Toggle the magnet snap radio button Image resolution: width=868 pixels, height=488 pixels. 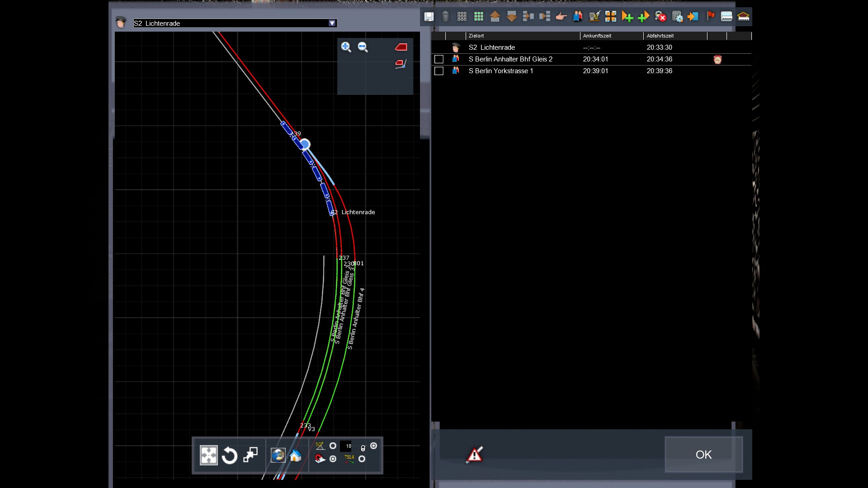click(x=333, y=459)
